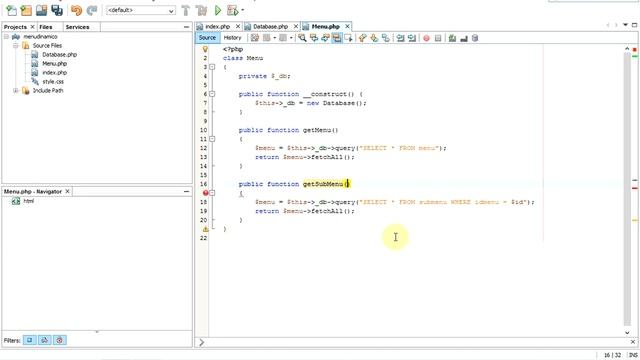Switch editor to History view
This screenshot has height=360, width=640.
click(x=233, y=38)
